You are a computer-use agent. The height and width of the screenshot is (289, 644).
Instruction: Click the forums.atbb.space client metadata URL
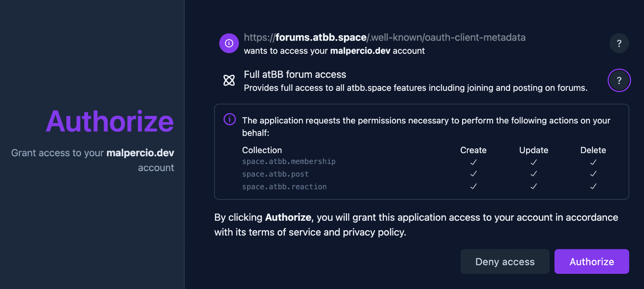(x=384, y=37)
